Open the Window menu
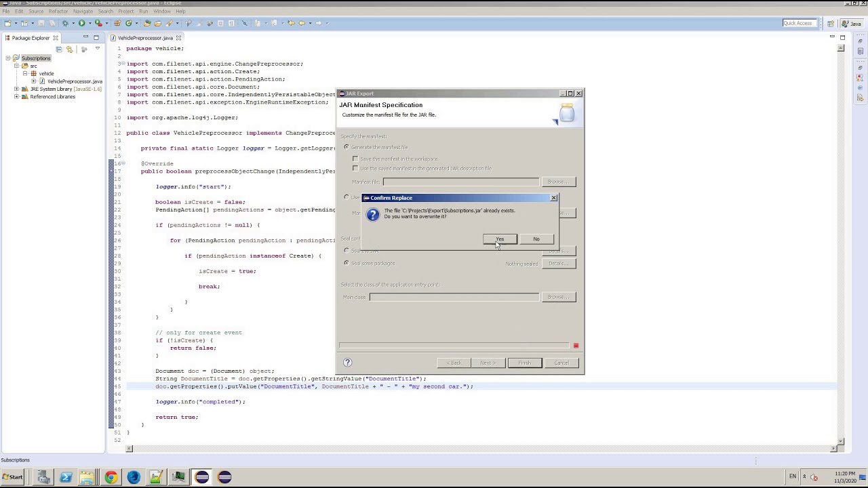Image resolution: width=868 pixels, height=488 pixels. point(162,12)
